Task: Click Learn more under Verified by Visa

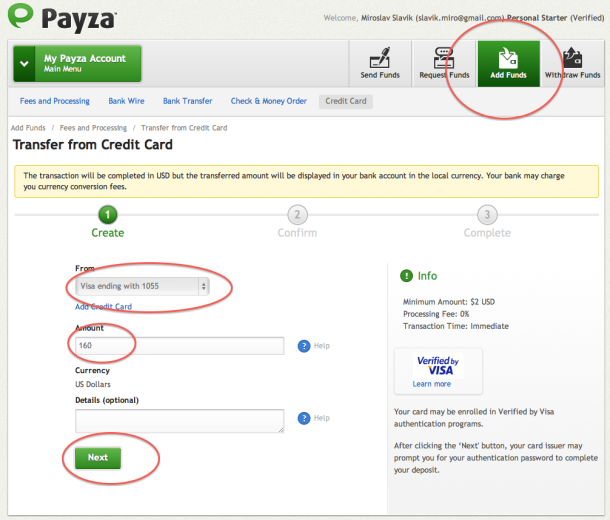Action: pos(432,384)
